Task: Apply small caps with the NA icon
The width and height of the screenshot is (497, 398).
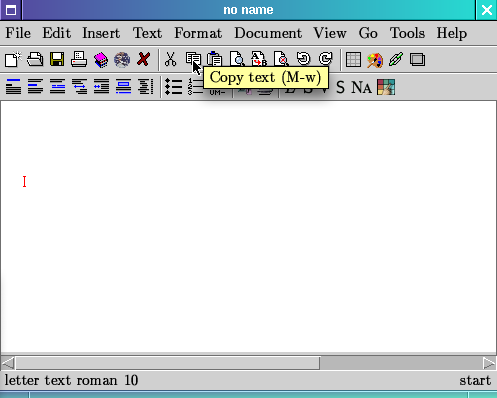Action: (361, 87)
